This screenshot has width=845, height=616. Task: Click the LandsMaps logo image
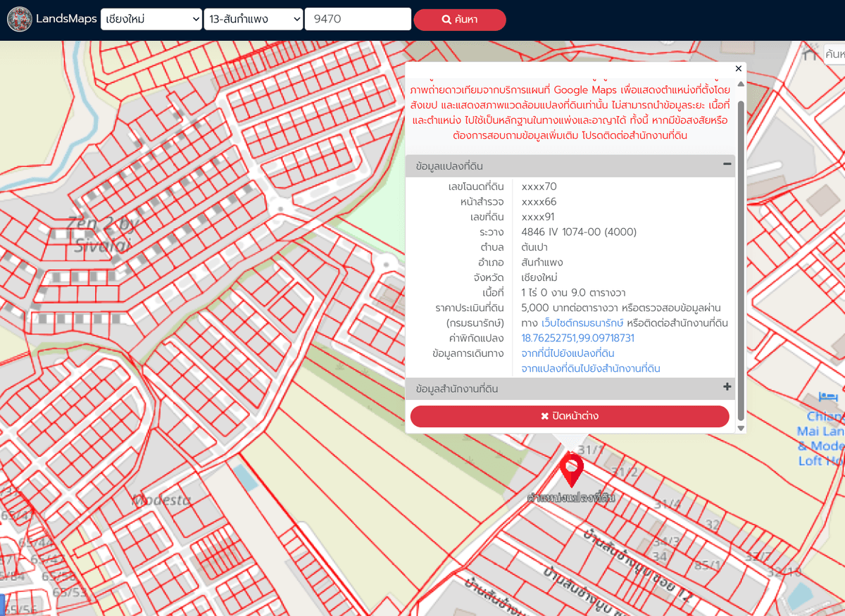coord(19,19)
